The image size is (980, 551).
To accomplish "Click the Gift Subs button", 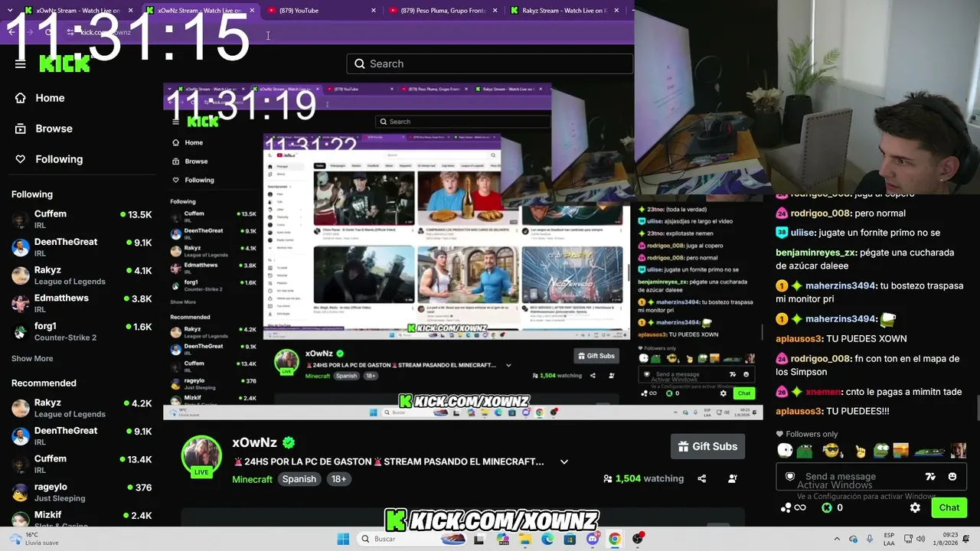I will (708, 446).
